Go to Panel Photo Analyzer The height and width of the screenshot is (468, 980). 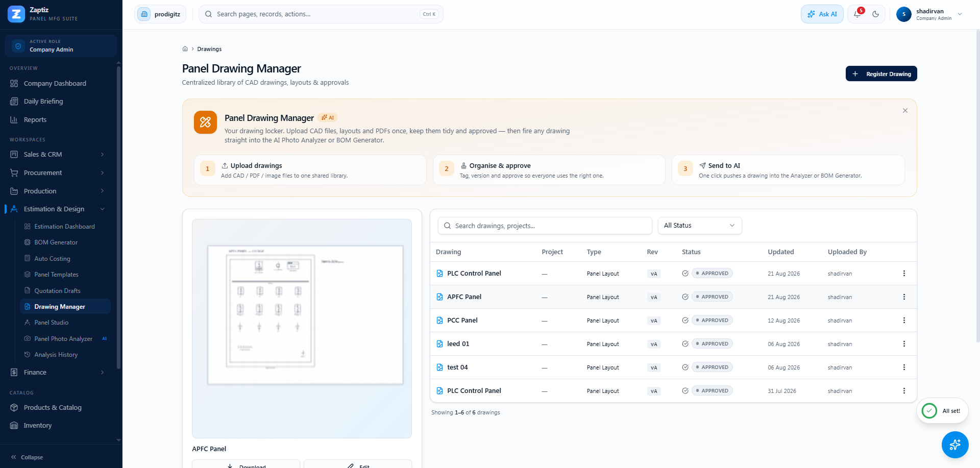click(65, 339)
